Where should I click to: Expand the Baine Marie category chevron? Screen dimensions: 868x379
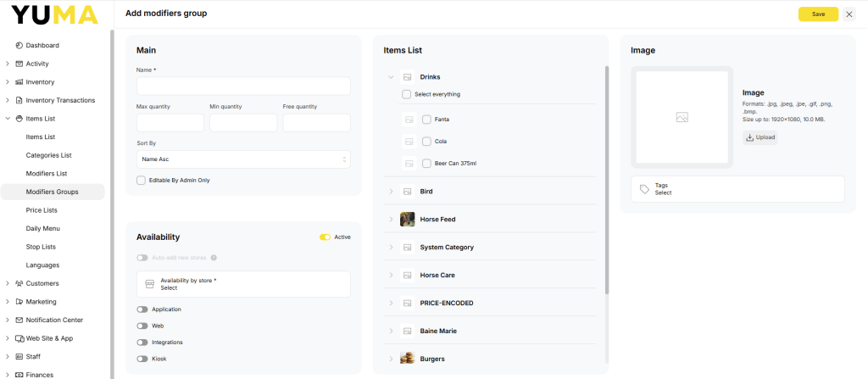(x=390, y=331)
